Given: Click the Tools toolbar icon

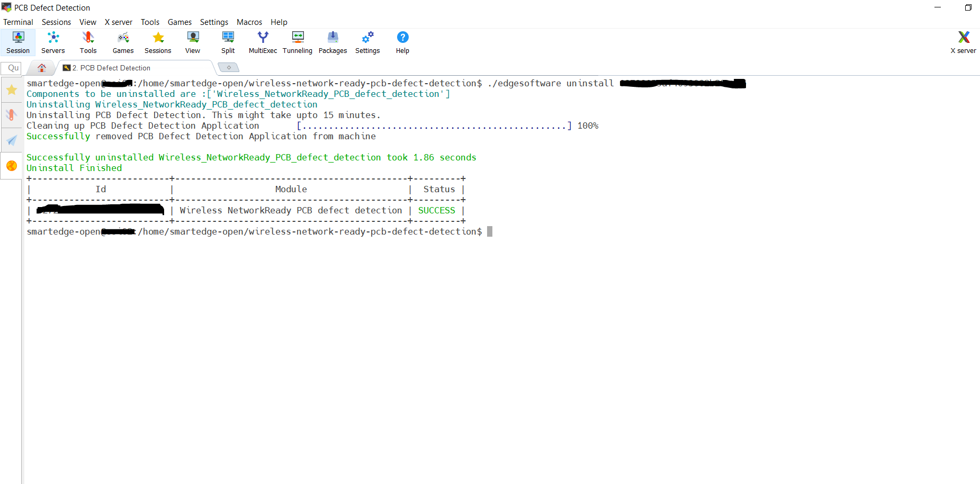Looking at the screenshot, I should click(x=88, y=42).
